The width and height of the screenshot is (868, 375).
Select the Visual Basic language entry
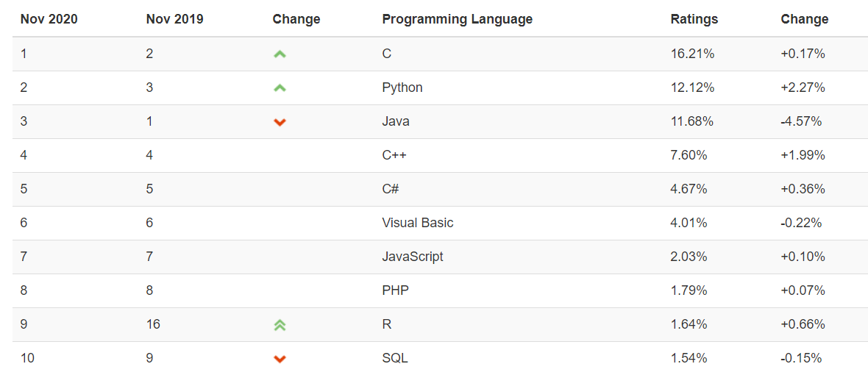click(x=417, y=223)
